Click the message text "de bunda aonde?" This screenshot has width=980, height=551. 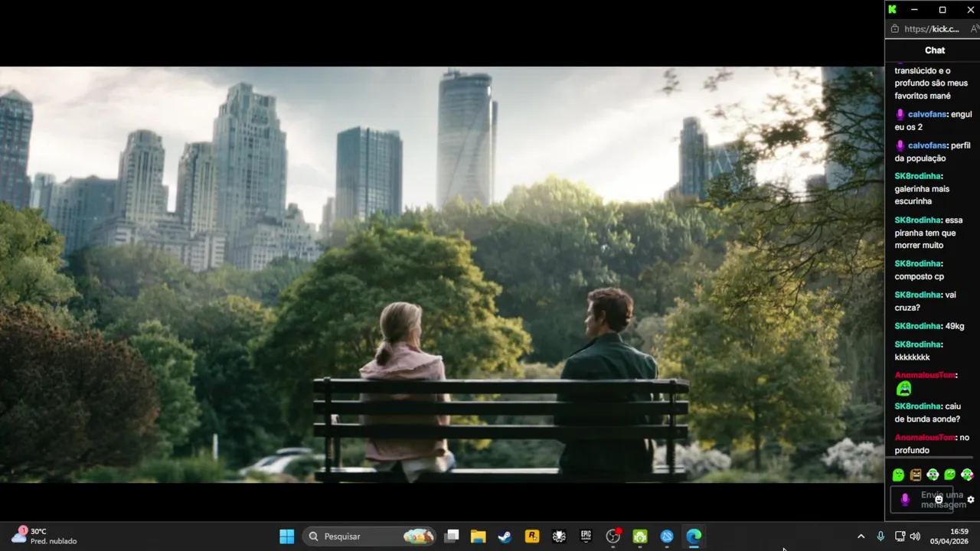point(927,419)
